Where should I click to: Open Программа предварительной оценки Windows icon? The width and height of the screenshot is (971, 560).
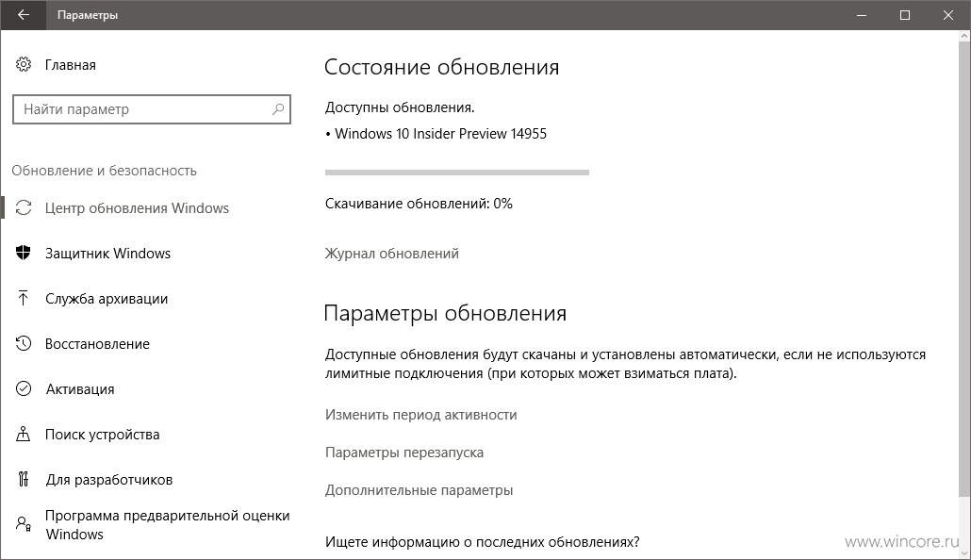24,525
